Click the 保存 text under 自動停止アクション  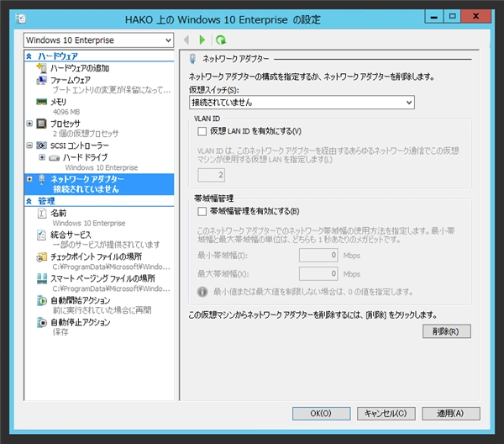tap(60, 332)
